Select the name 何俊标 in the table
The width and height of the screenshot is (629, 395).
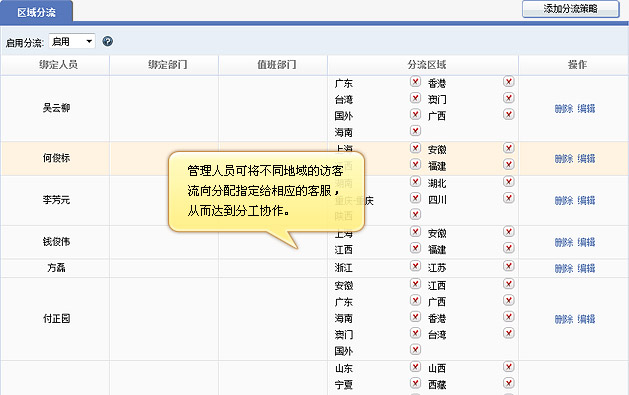pyautogui.click(x=57, y=158)
